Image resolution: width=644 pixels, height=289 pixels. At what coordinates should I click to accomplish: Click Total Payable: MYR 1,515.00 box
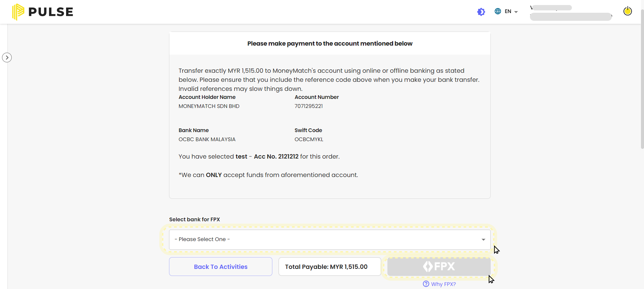(x=330, y=267)
